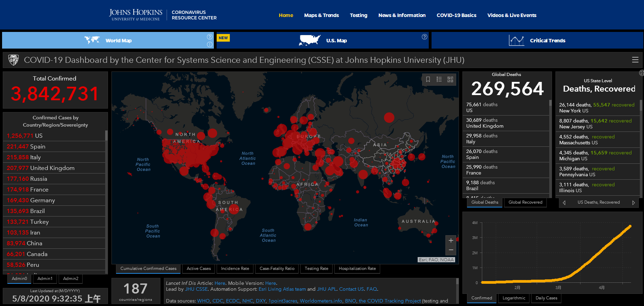Show the map legend list icon

(439, 79)
